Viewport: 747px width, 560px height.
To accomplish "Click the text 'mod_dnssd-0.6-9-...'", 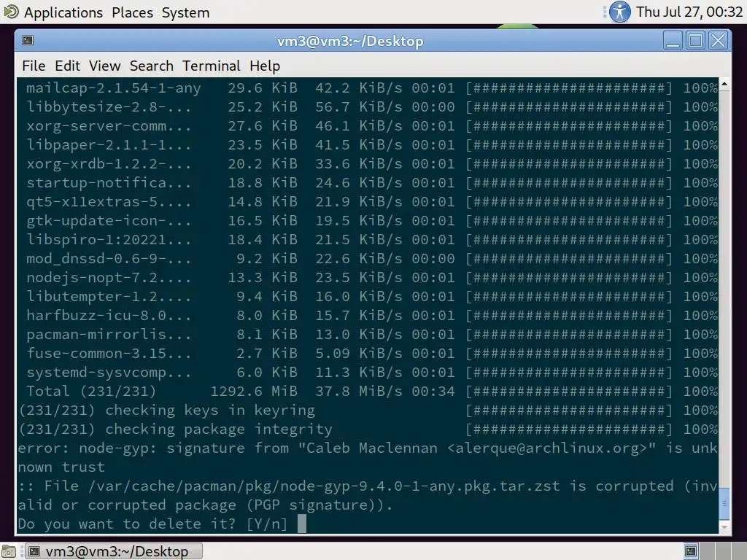I will (109, 259).
